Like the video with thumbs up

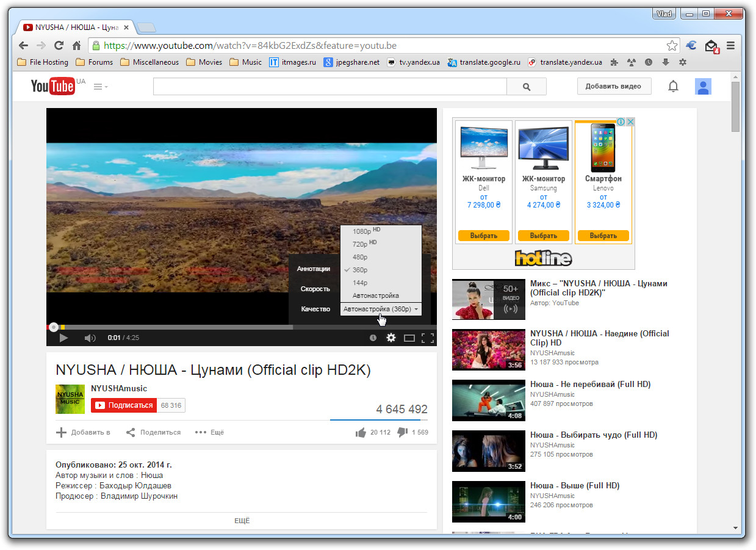tap(361, 432)
